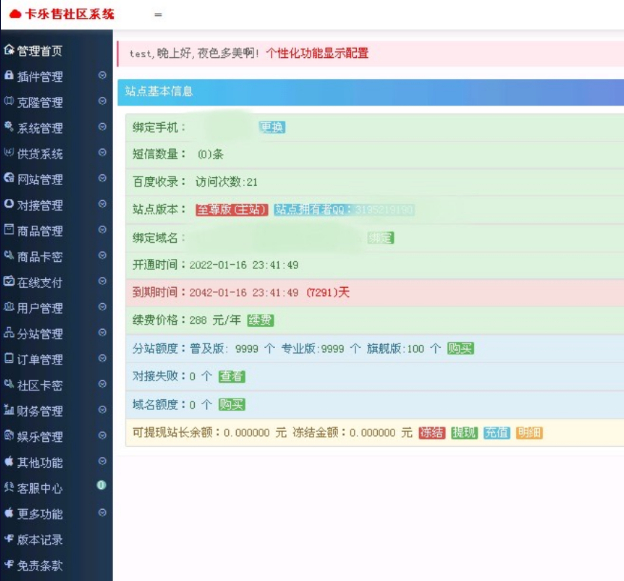This screenshot has height=581, width=624.
Task: Click the red 冻结 freeze button
Action: click(x=432, y=433)
